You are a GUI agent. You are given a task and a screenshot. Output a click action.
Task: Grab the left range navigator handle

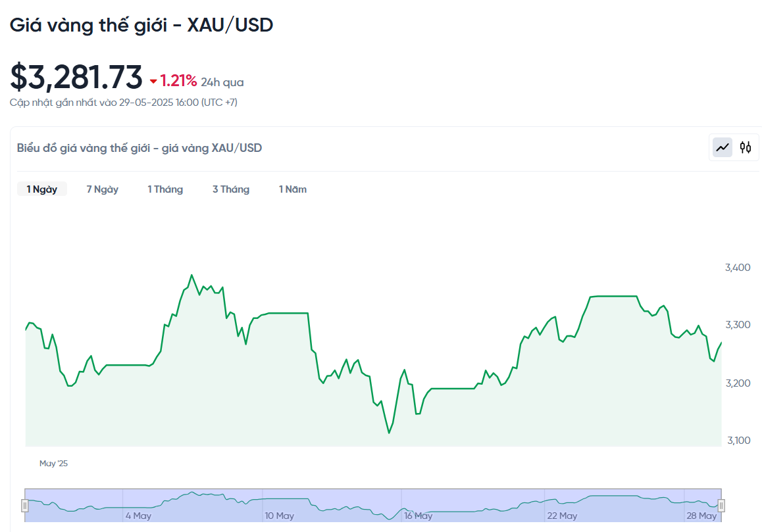25,506
